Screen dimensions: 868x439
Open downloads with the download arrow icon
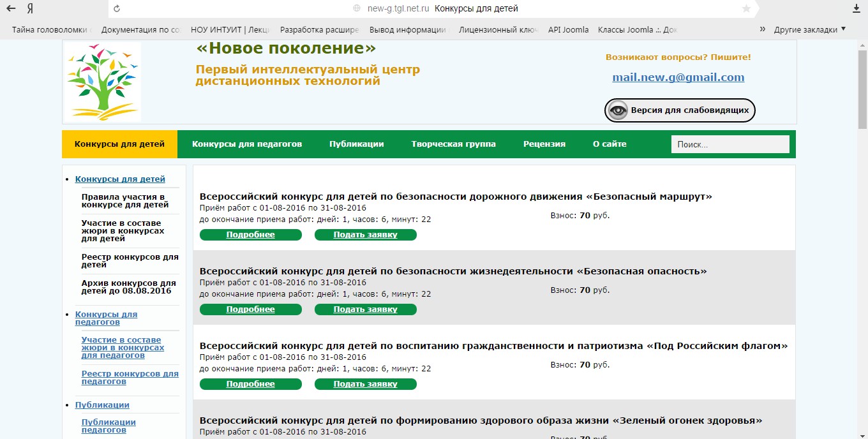[857, 9]
